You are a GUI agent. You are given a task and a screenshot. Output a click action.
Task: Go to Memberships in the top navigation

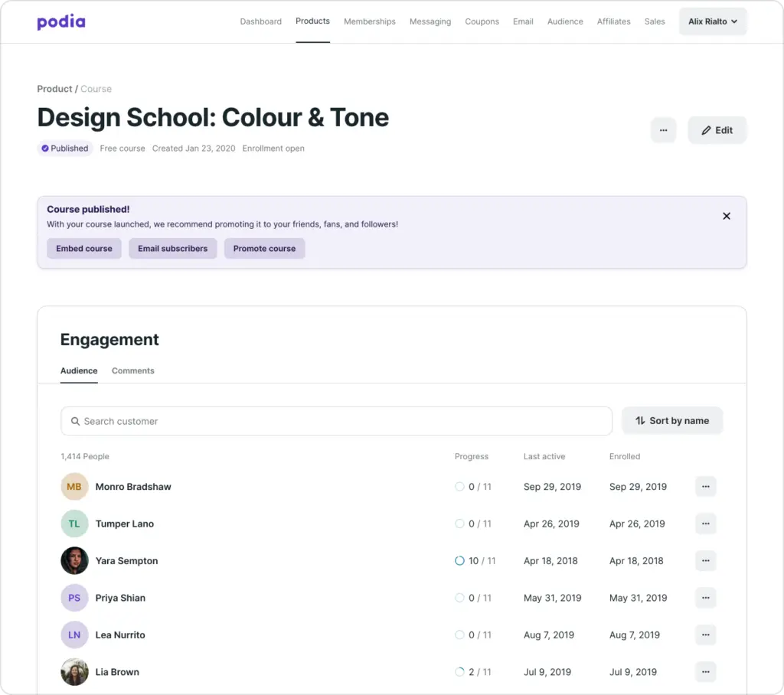[369, 21]
